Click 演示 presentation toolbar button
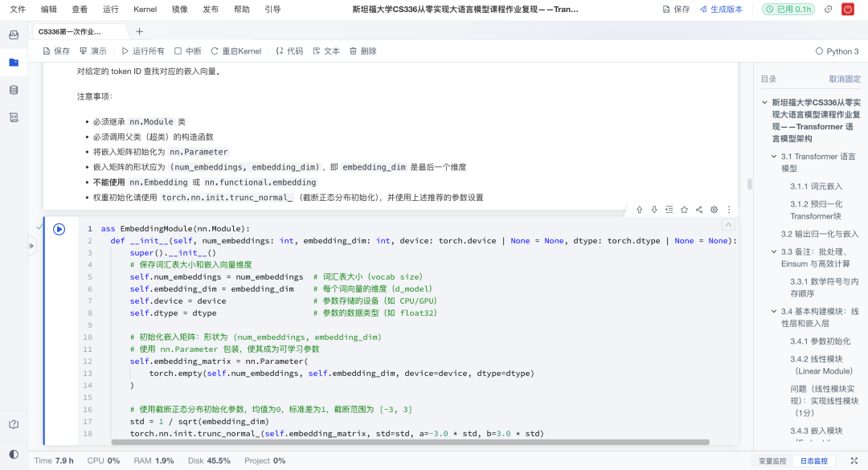The image size is (868, 470). tap(93, 51)
